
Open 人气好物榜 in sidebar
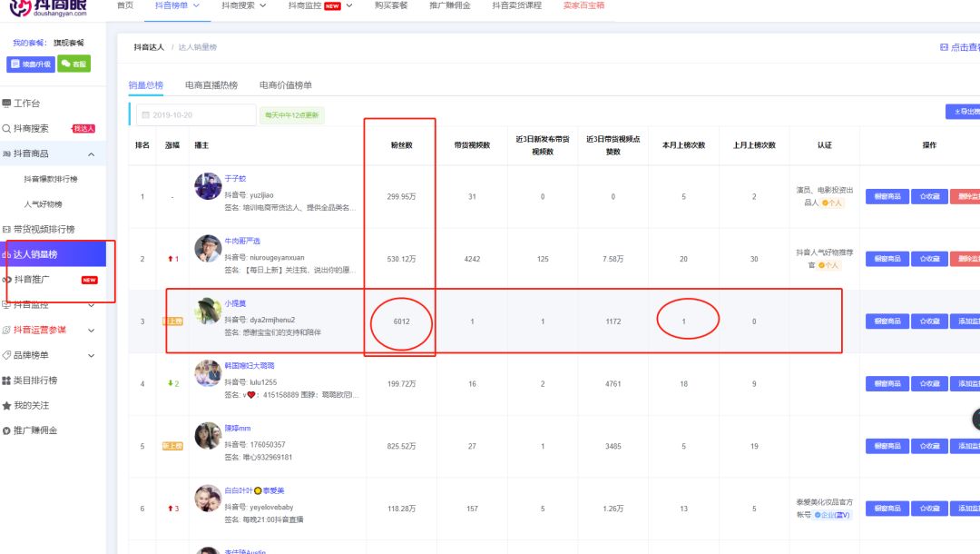point(44,204)
